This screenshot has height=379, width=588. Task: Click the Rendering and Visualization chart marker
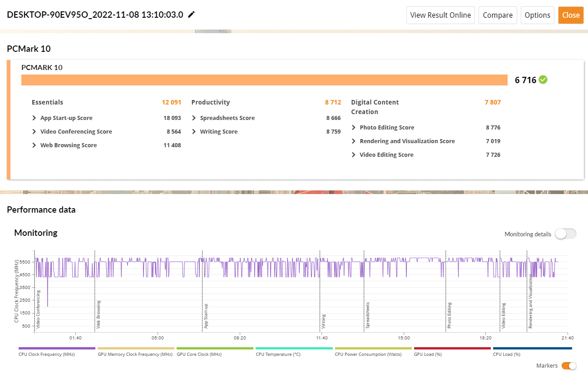530,301
